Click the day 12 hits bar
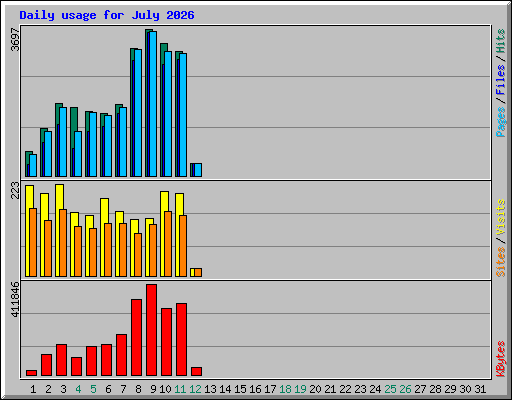Viewport: 512px width, 400px height. pos(191,170)
